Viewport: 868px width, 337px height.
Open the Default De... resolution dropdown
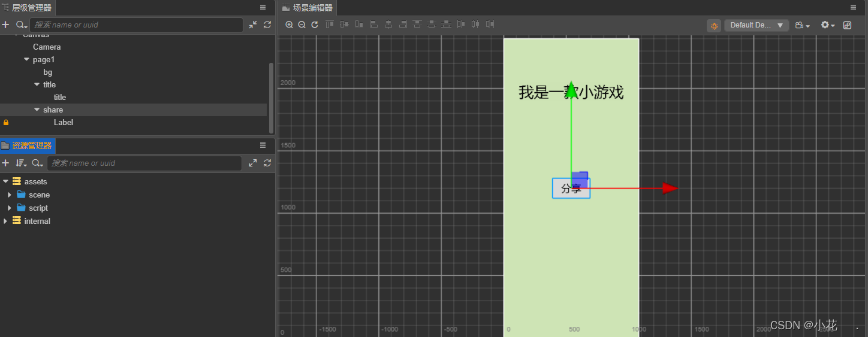757,25
